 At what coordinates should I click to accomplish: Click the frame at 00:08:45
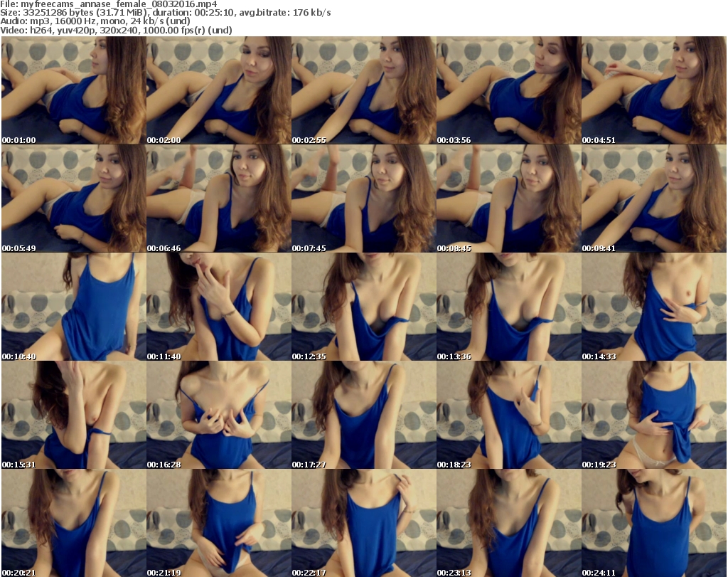[509, 198]
